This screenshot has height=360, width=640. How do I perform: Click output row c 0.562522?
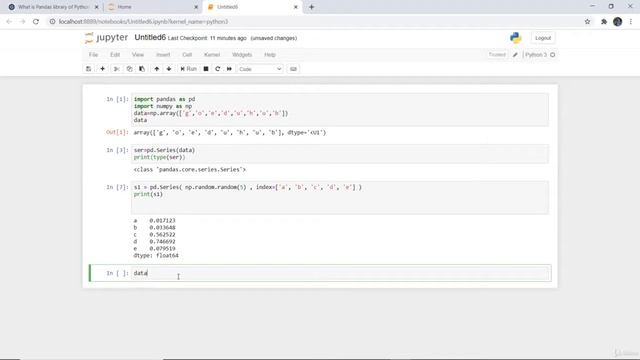tap(154, 235)
